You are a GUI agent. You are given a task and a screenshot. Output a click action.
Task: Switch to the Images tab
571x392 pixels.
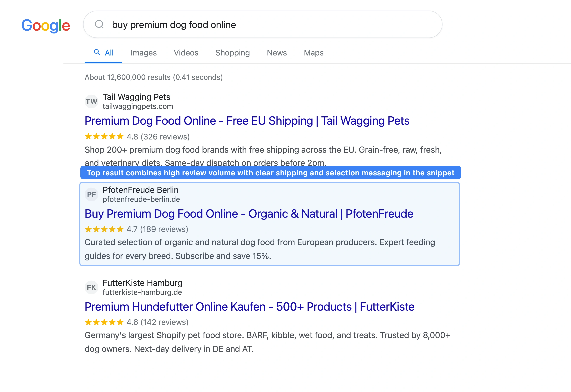coord(144,52)
